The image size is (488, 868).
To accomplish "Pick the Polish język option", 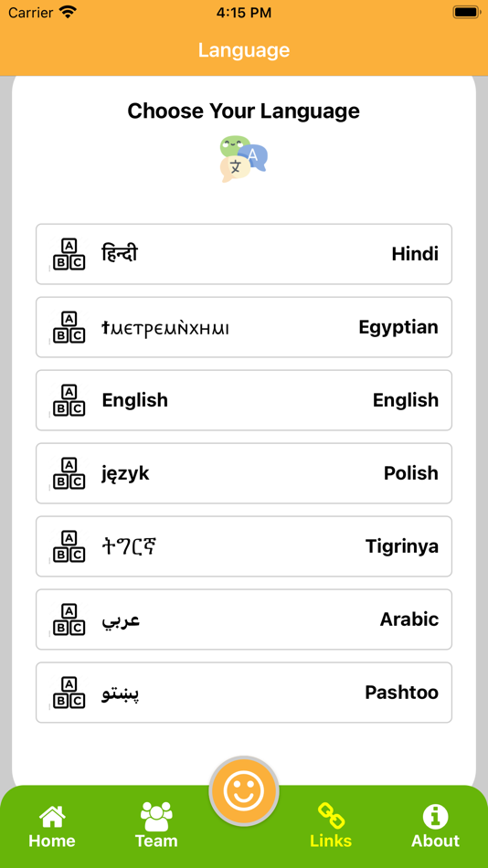I will click(x=244, y=473).
